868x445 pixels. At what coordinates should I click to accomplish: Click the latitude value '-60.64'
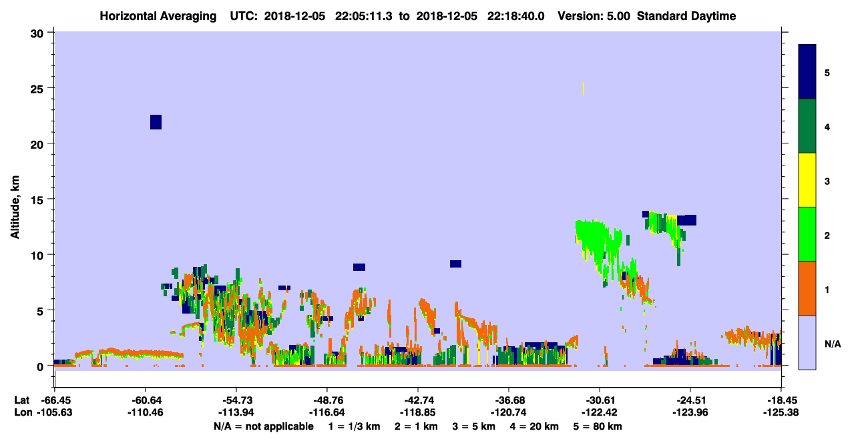[x=146, y=400]
